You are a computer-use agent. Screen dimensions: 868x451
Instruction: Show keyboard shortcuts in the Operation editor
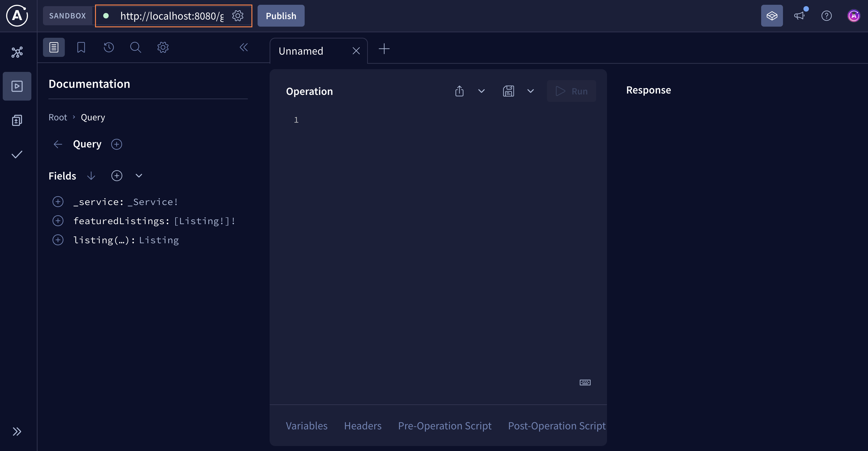point(585,382)
